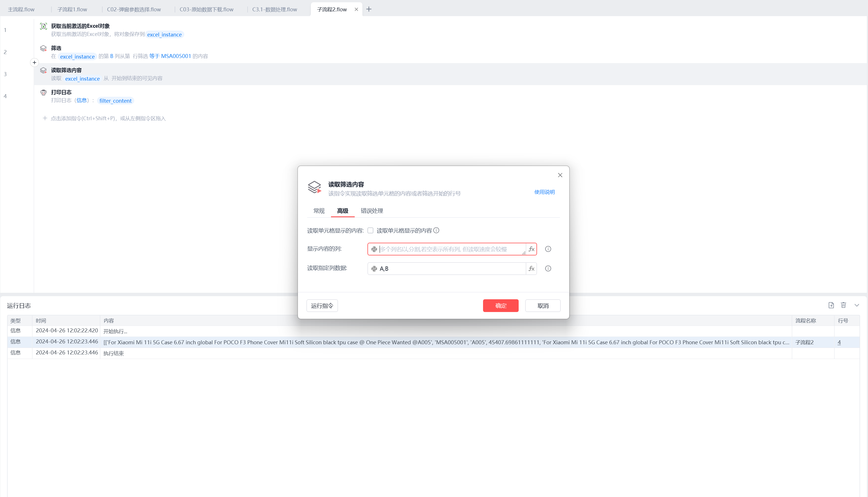Open the 错误处理 tab
This screenshot has width=868, height=497.
click(372, 211)
